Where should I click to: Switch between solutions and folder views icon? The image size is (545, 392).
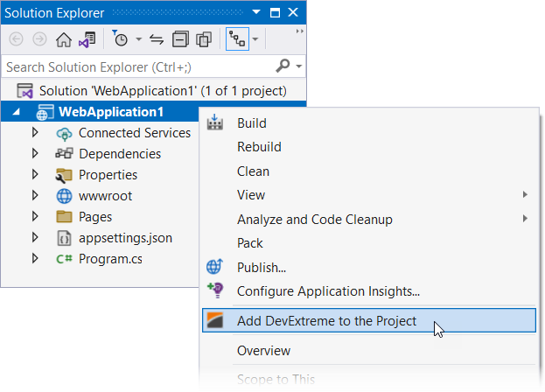point(87,39)
